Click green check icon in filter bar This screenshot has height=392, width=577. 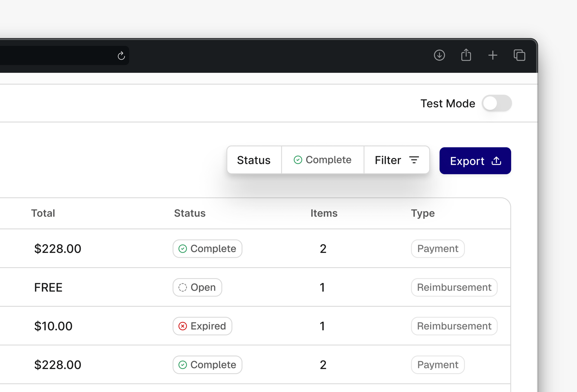(298, 160)
